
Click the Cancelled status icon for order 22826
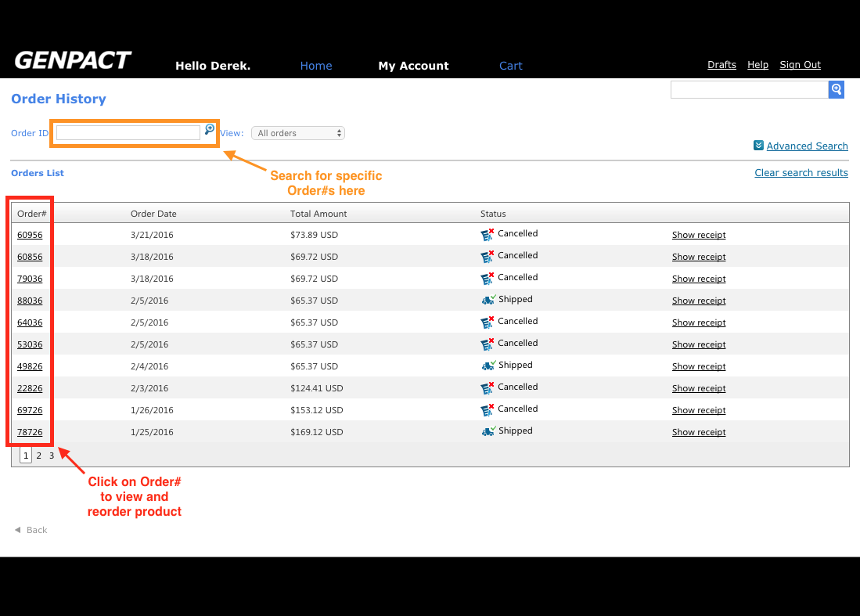point(488,387)
